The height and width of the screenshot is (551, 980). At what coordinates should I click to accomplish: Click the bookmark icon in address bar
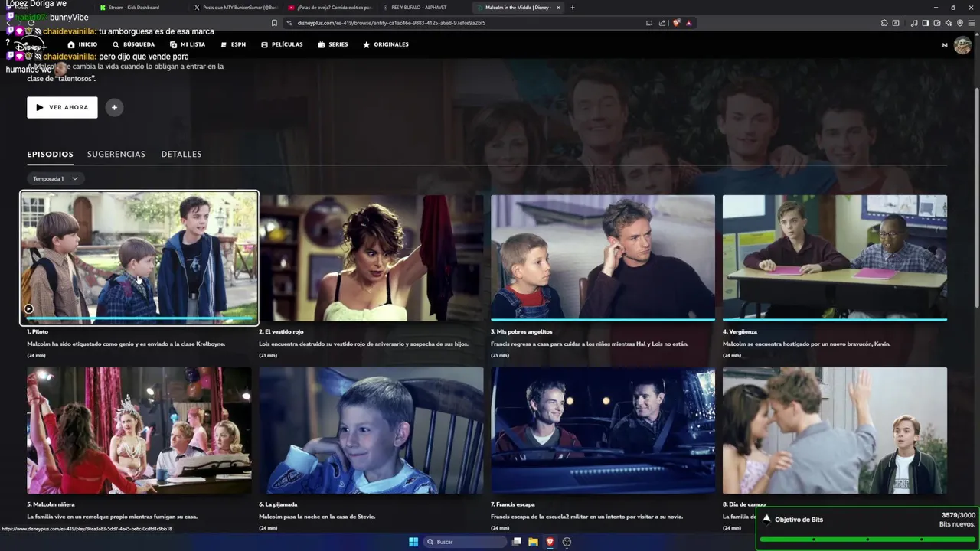tap(274, 23)
